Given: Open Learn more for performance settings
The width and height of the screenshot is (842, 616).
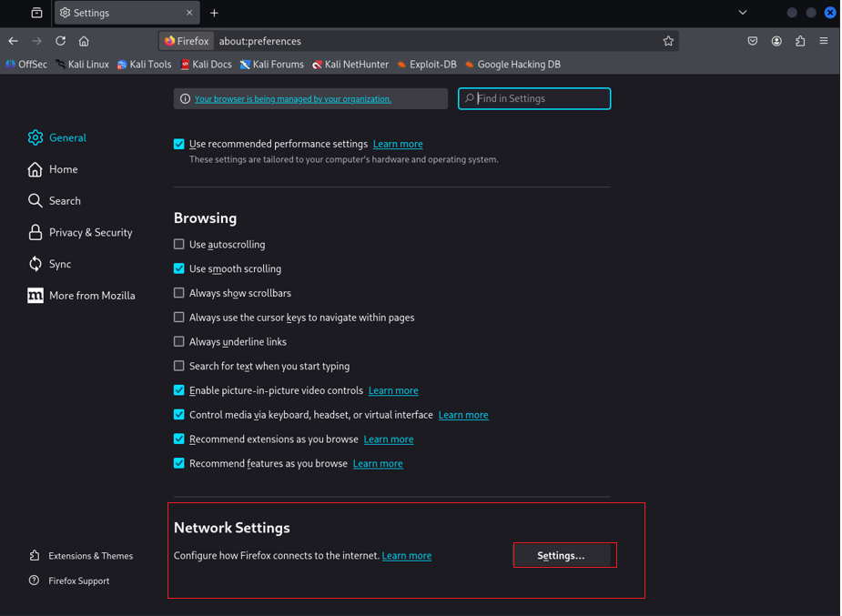Looking at the screenshot, I should click(x=398, y=144).
